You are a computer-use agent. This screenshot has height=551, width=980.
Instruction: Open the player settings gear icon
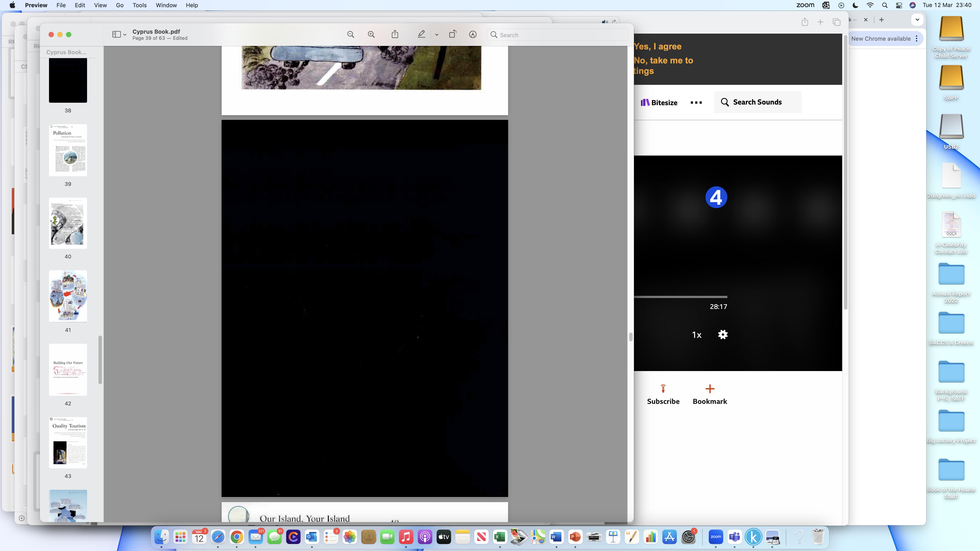(723, 335)
